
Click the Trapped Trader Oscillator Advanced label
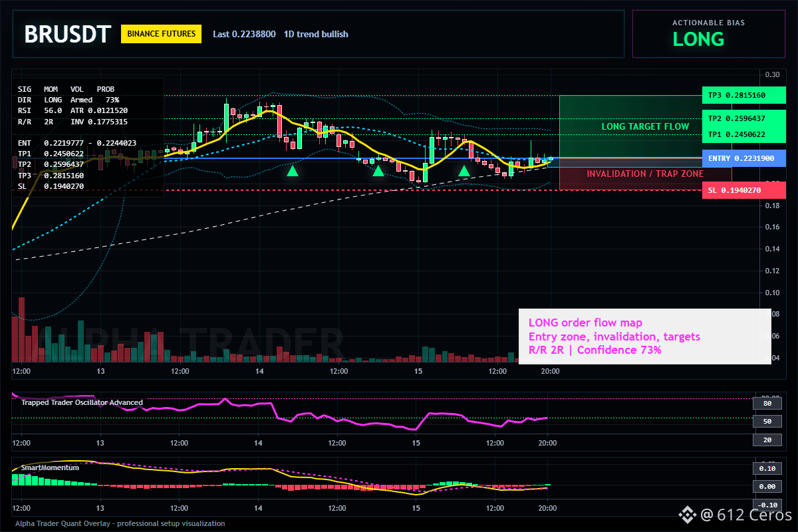coord(82,402)
